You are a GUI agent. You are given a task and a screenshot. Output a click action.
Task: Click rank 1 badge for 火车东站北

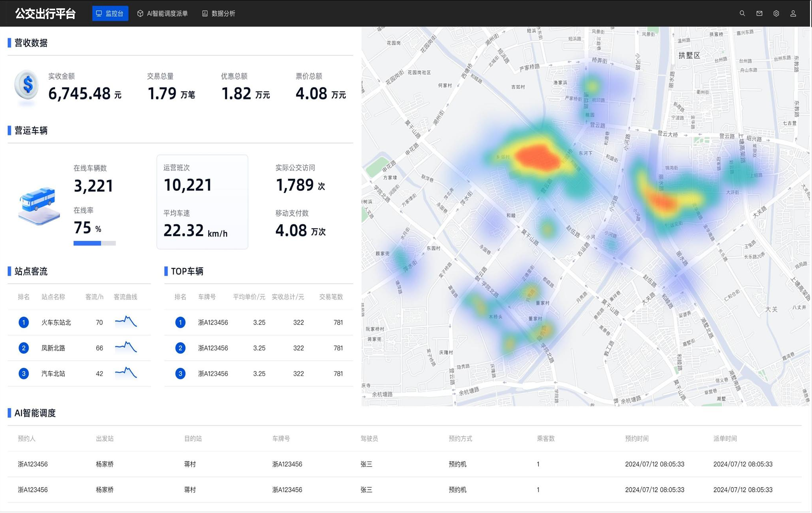point(24,322)
